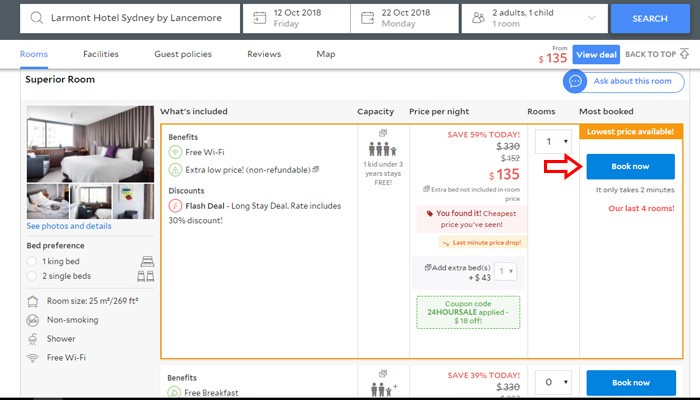Click Book now for the flash deal rate
700x400 pixels.
pos(630,166)
